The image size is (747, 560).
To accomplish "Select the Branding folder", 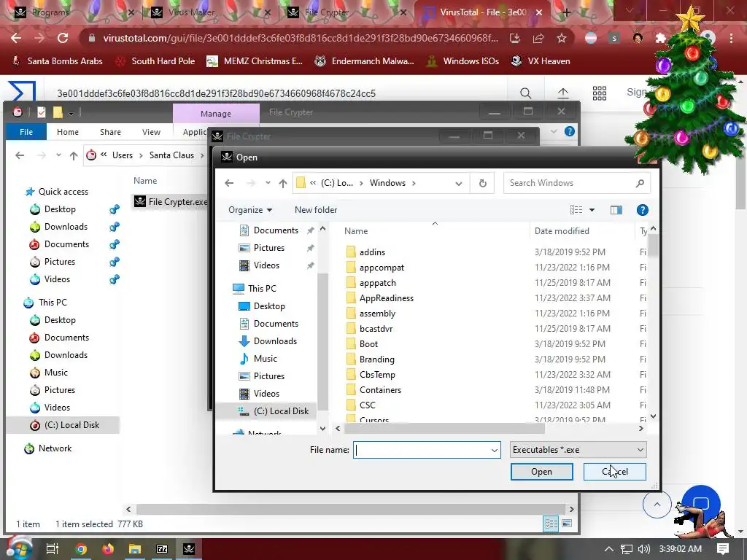I will pos(377,359).
